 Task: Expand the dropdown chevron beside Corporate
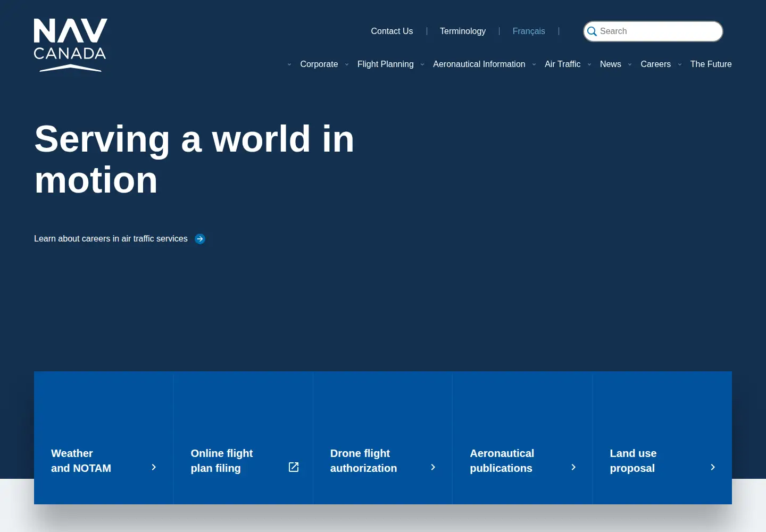[x=289, y=64]
